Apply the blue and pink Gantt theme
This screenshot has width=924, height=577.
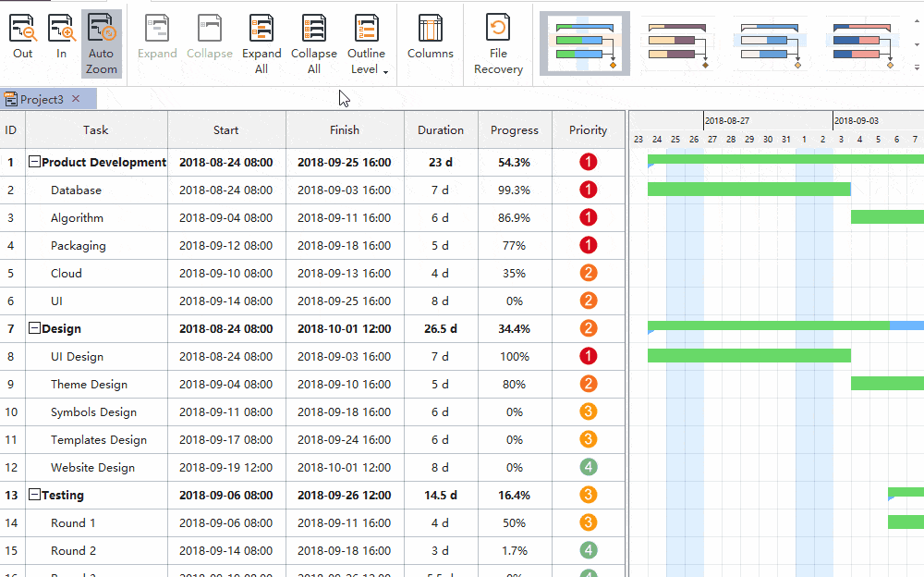coord(862,43)
